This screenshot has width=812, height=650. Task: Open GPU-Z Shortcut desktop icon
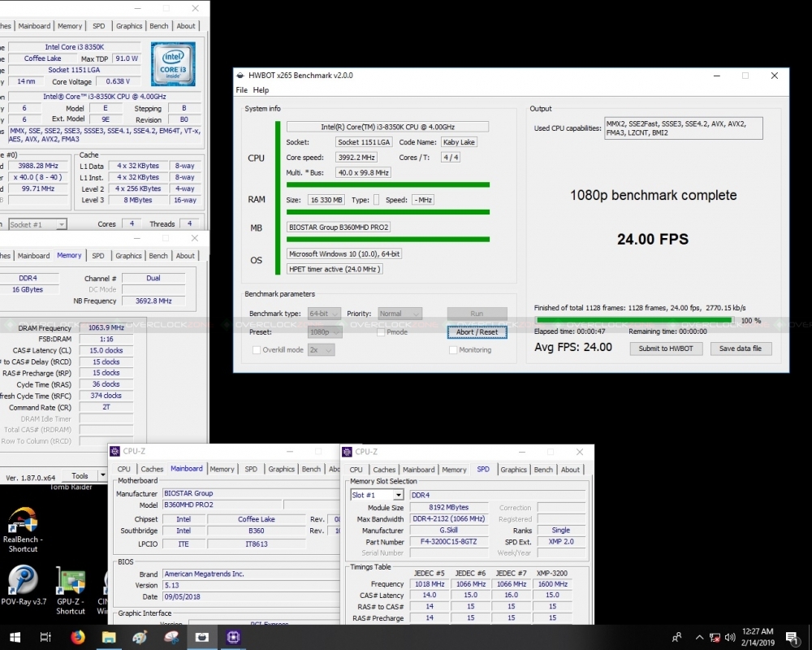(71, 591)
